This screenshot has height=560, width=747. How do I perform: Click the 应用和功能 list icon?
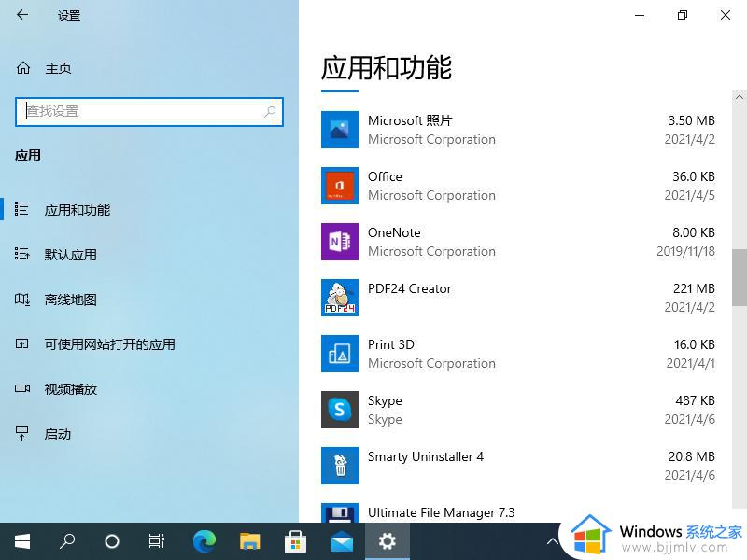21,209
